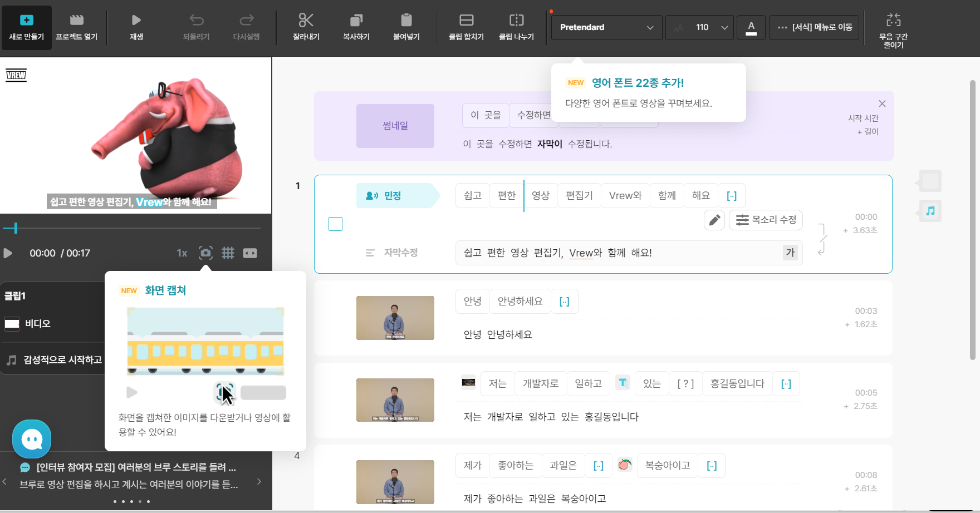Screen dimensions: 980x513
Task: Cut selection using 잘라내기 scissors
Action: [306, 27]
